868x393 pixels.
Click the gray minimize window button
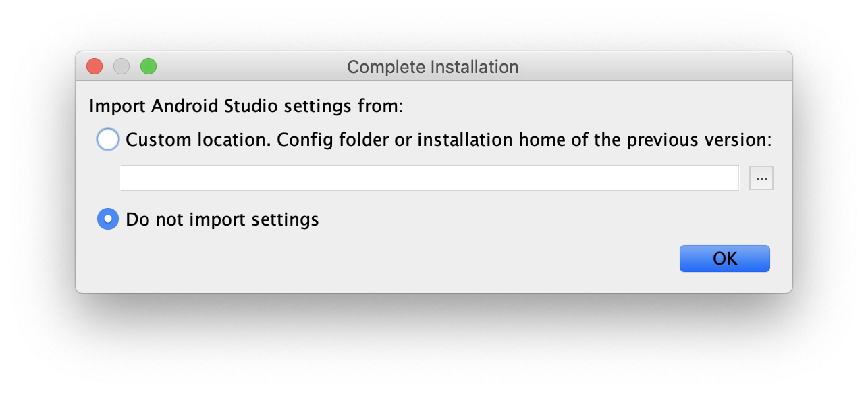[x=121, y=66]
